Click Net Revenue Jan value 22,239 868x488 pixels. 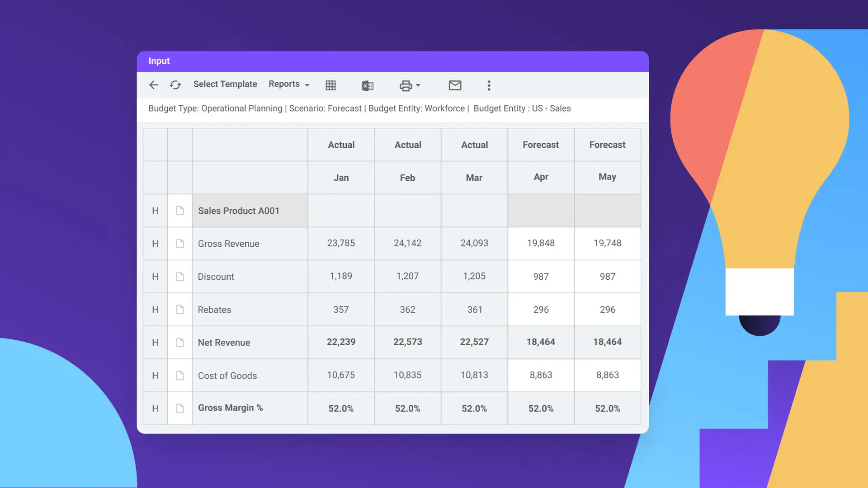(341, 342)
